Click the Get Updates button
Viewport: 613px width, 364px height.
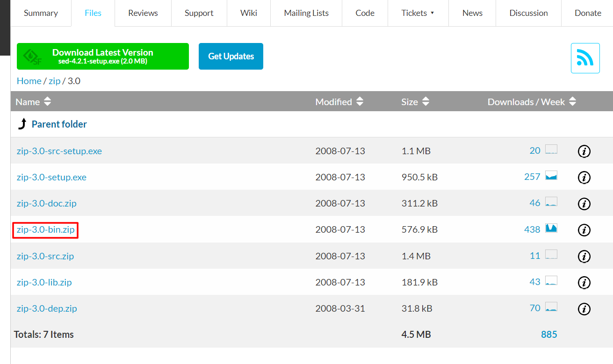click(x=231, y=57)
